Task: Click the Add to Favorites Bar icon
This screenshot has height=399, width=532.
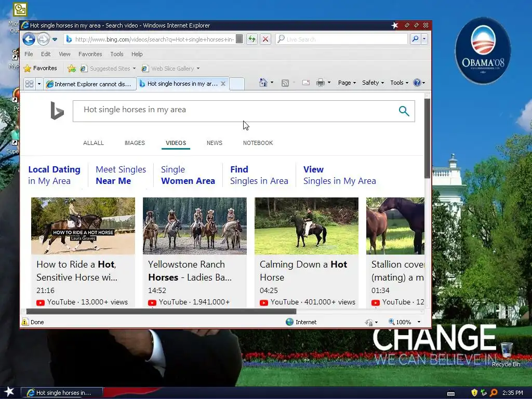Action: (x=72, y=69)
